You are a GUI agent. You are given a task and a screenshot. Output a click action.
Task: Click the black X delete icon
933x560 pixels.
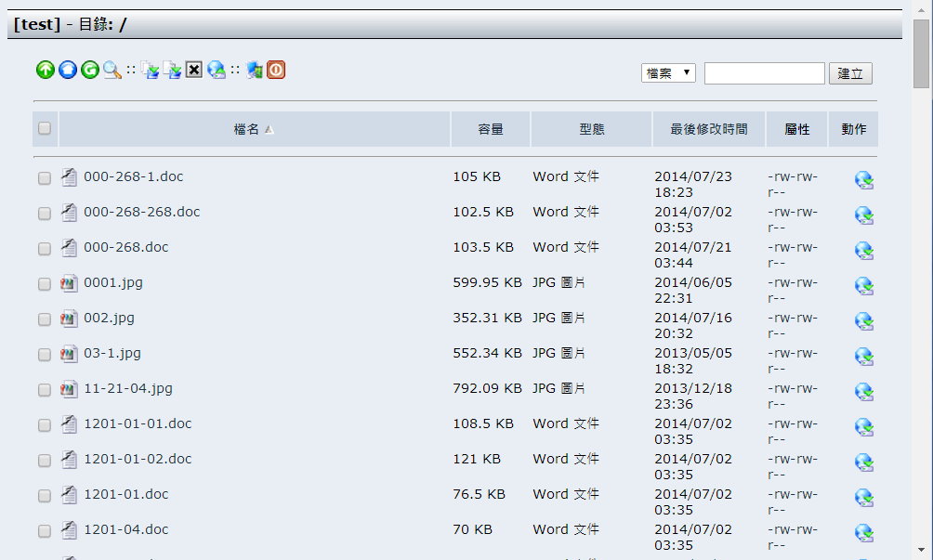193,70
